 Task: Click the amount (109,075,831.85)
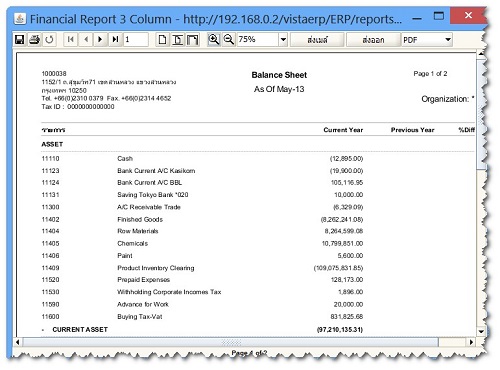(338, 268)
